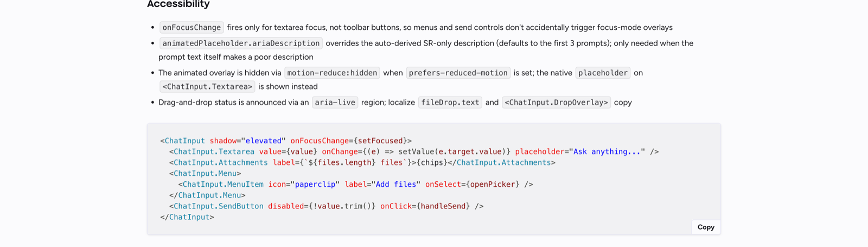868x247 pixels.
Task: Click the ChatInput.Attachments line in code
Action: [362, 162]
